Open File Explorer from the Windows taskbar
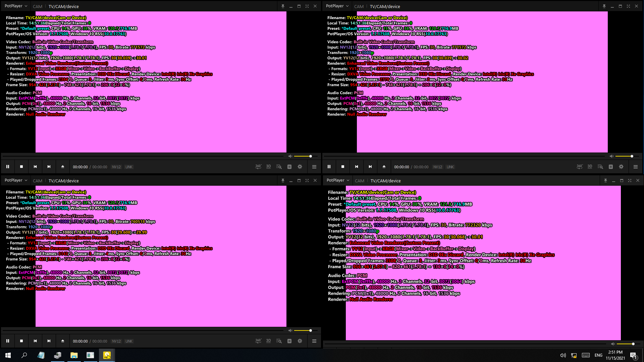Image resolution: width=644 pixels, height=362 pixels. pyautogui.click(x=74, y=355)
